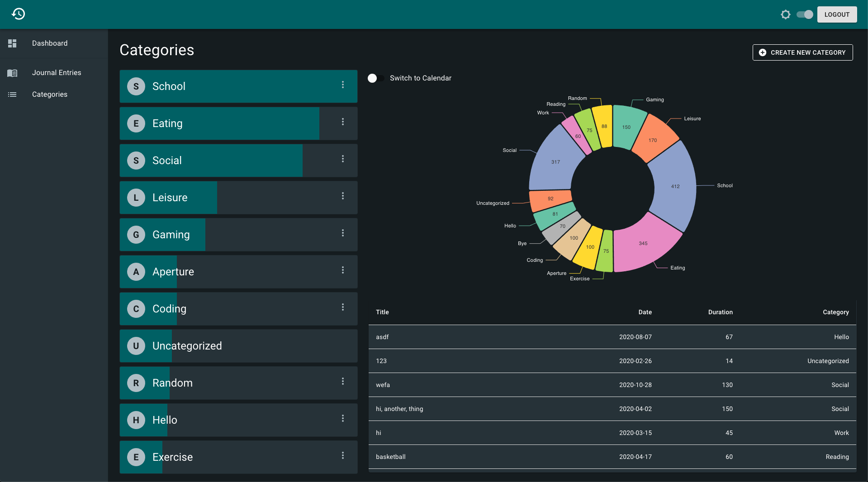
Task: Select the basketball entry title
Action: (391, 457)
